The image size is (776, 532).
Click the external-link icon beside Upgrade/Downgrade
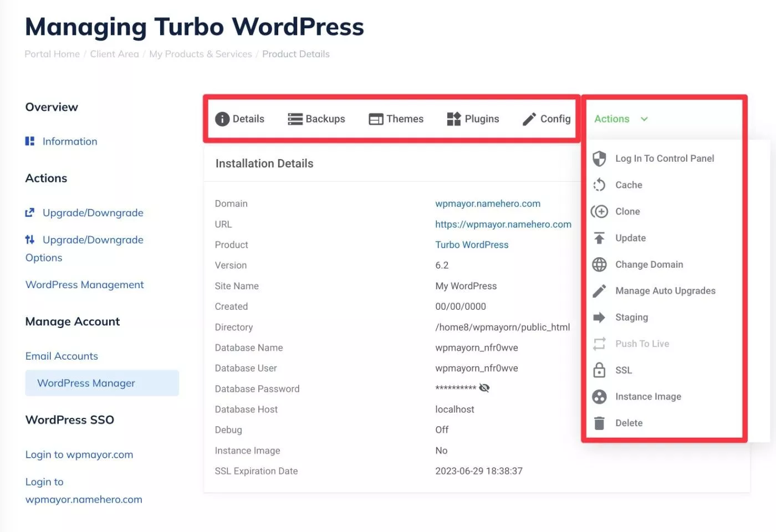pyautogui.click(x=30, y=213)
